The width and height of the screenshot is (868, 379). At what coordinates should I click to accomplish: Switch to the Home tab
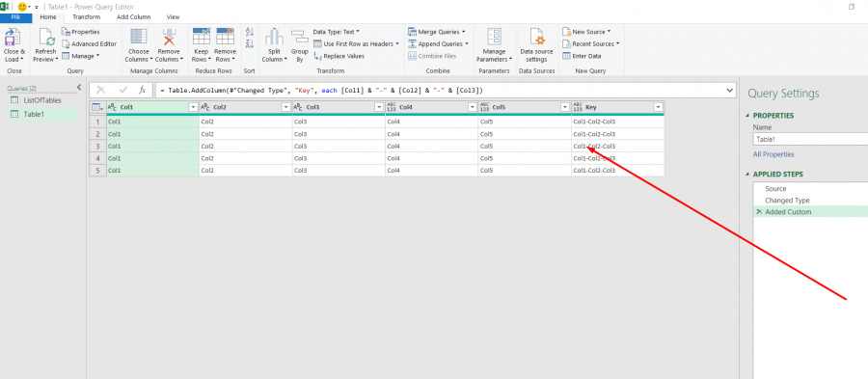(48, 17)
